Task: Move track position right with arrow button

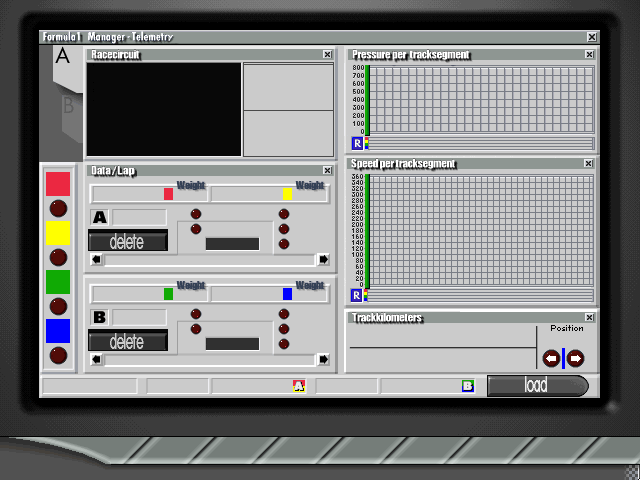Action: coord(576,359)
